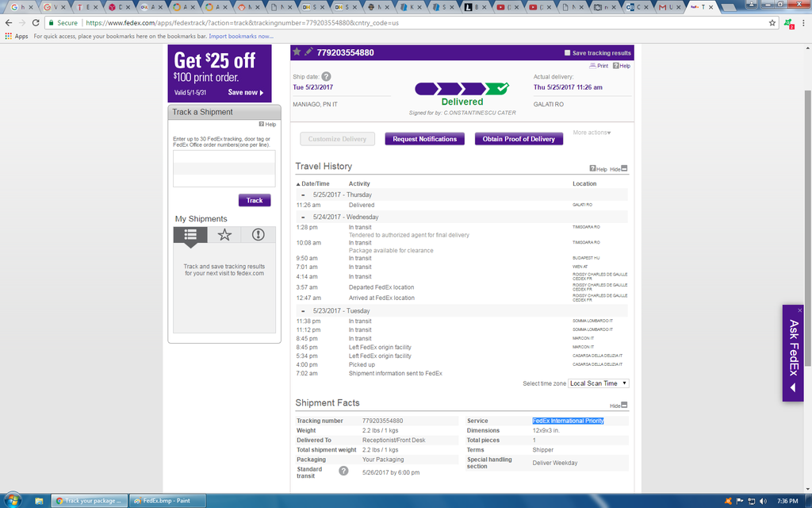
Task: Click the Standard transit question mark icon
Action: click(x=343, y=471)
